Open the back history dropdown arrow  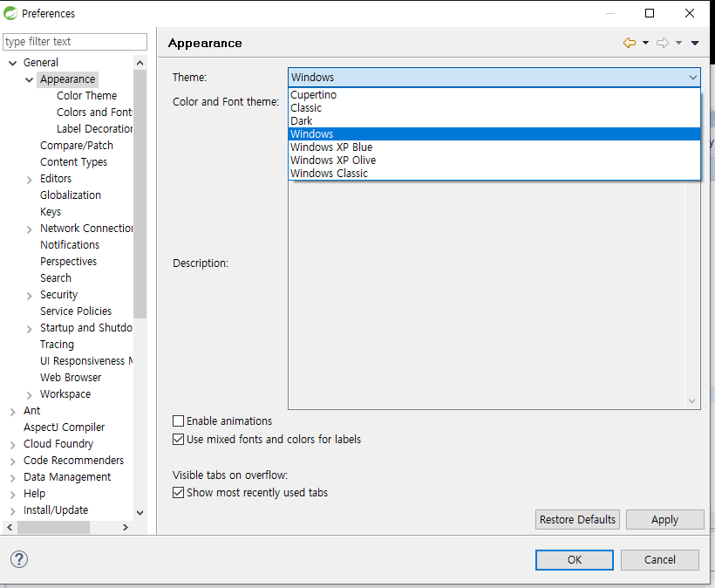pyautogui.click(x=646, y=43)
